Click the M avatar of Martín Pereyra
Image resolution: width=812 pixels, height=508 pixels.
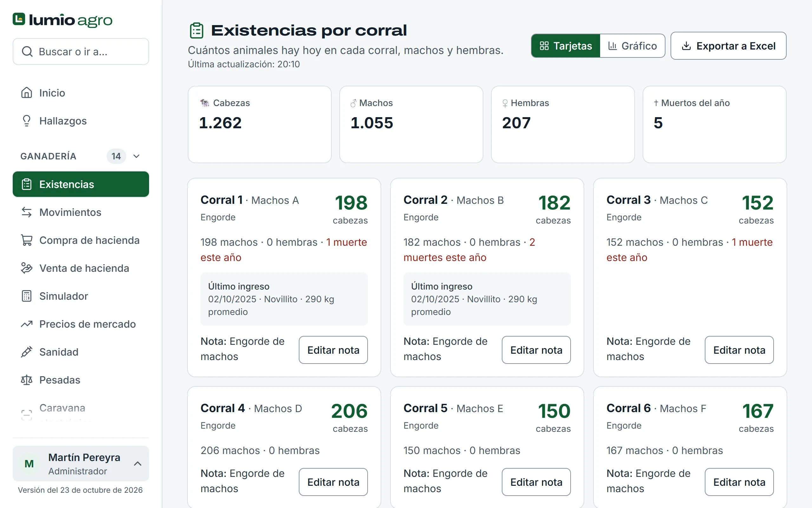(x=29, y=464)
